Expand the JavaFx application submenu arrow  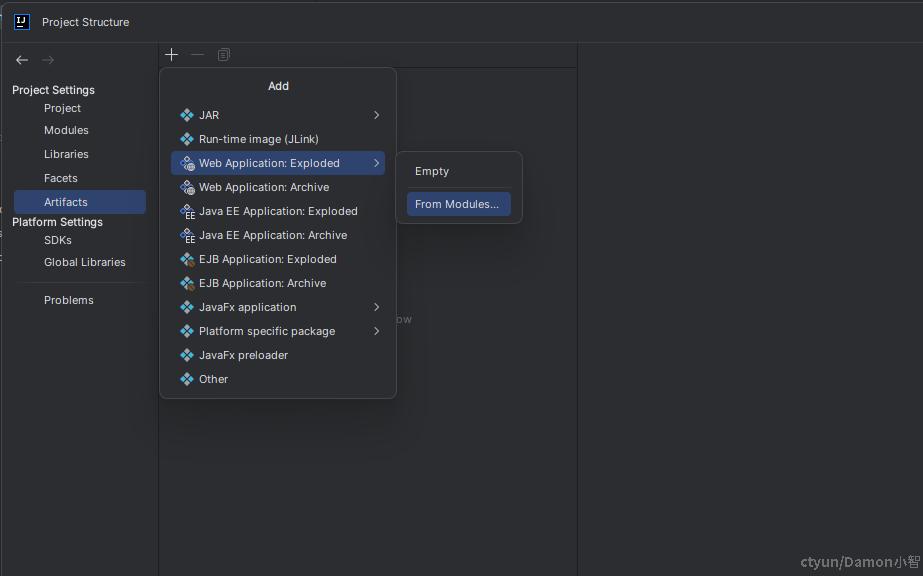pos(377,307)
